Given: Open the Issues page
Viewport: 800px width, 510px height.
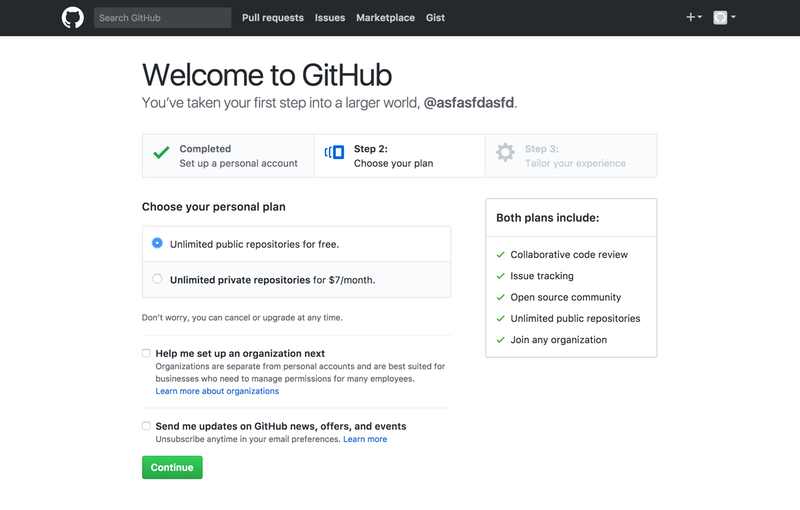Looking at the screenshot, I should 330,18.
